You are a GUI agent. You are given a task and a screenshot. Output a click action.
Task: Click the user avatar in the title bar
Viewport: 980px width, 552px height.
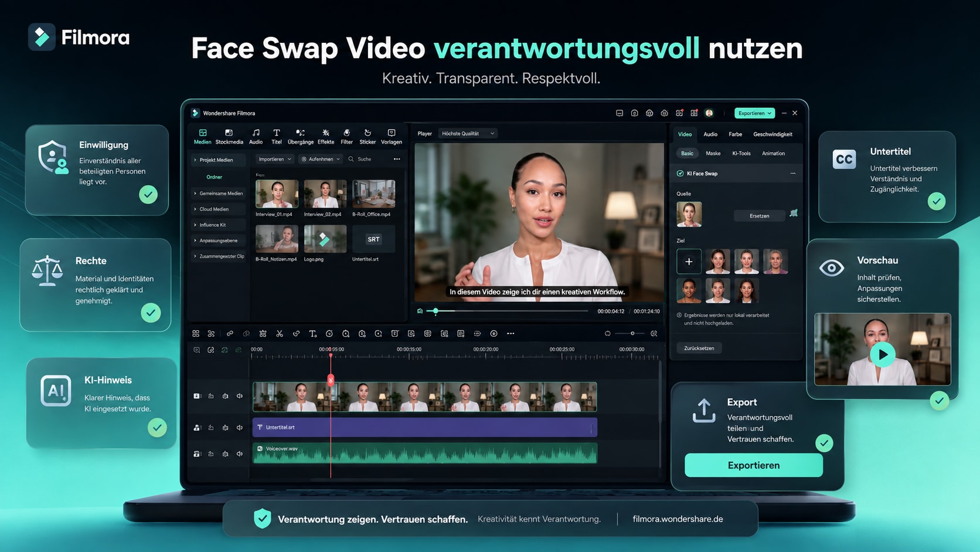coord(709,113)
